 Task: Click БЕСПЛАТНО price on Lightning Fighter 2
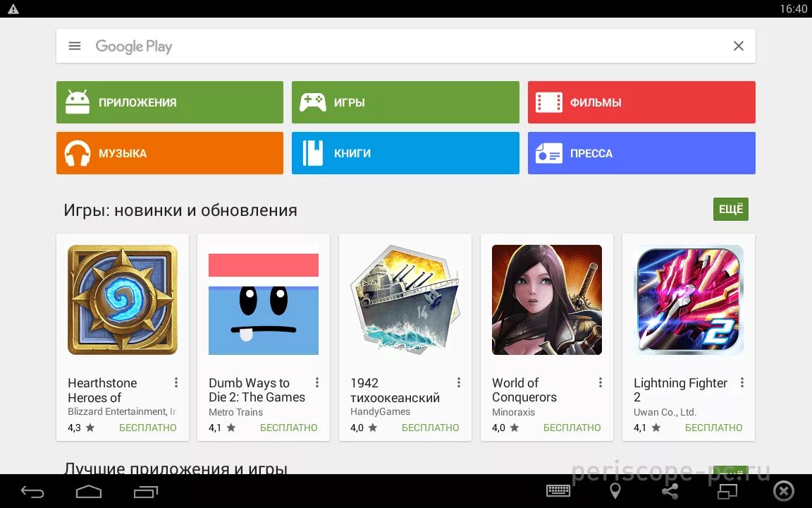[x=713, y=428]
